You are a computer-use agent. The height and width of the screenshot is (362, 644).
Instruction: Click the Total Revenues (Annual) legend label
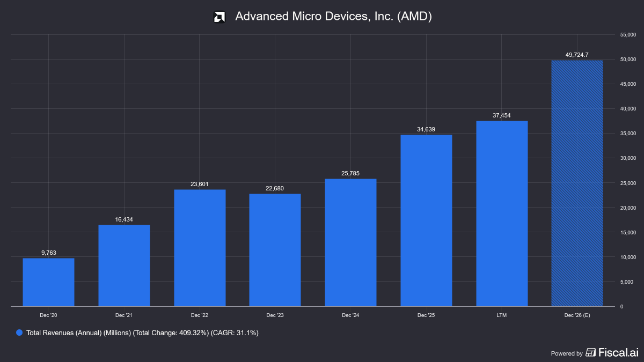click(142, 333)
